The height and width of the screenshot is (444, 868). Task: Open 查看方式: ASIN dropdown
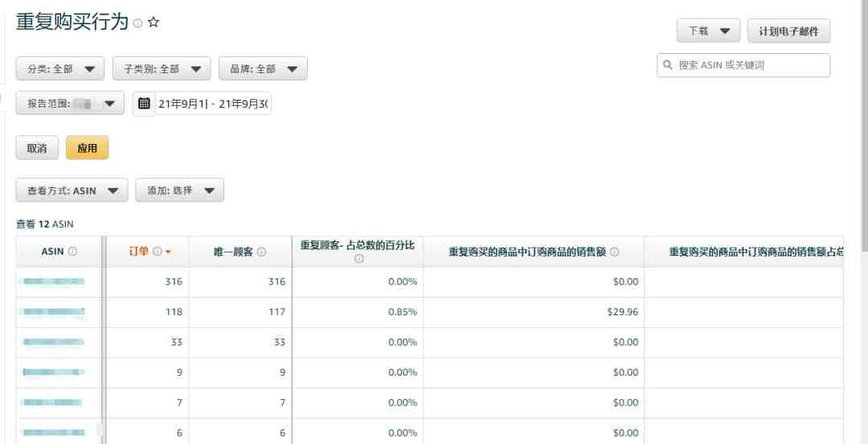point(72,190)
